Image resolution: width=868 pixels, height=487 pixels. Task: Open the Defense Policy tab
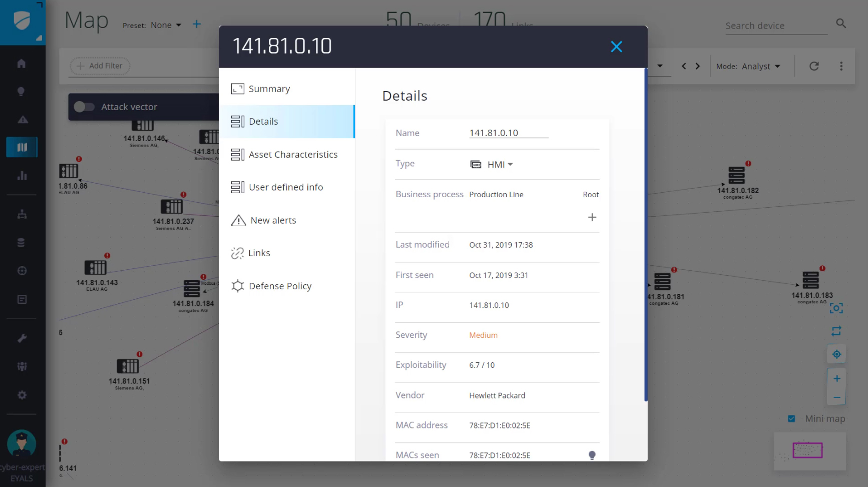pos(280,286)
